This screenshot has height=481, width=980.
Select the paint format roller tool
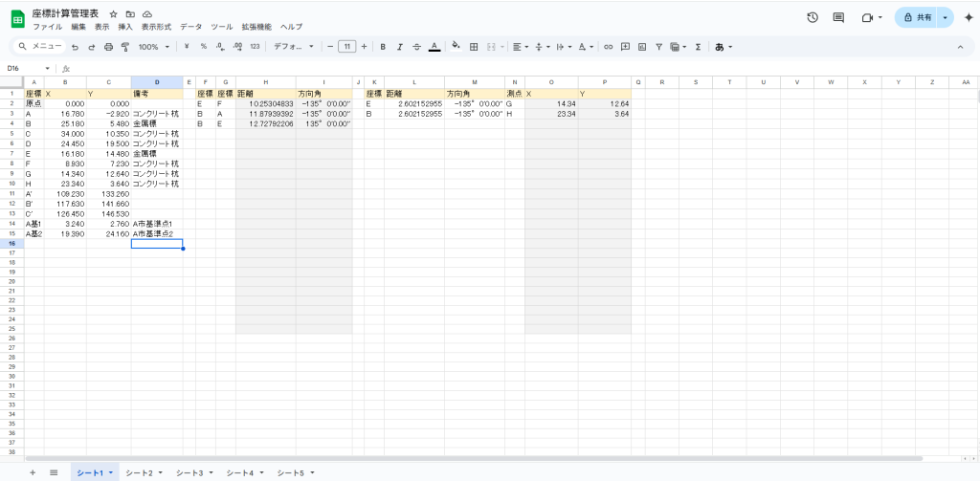124,46
